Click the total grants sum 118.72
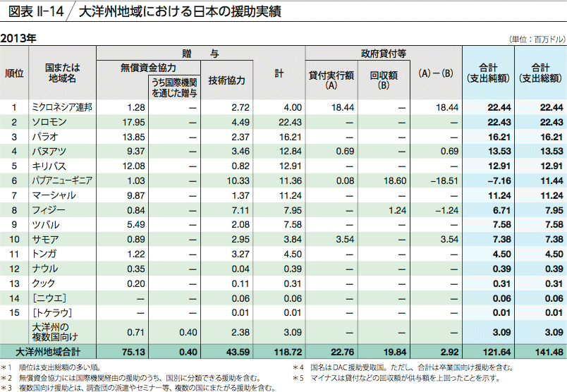567x392 pixels. coord(288,352)
